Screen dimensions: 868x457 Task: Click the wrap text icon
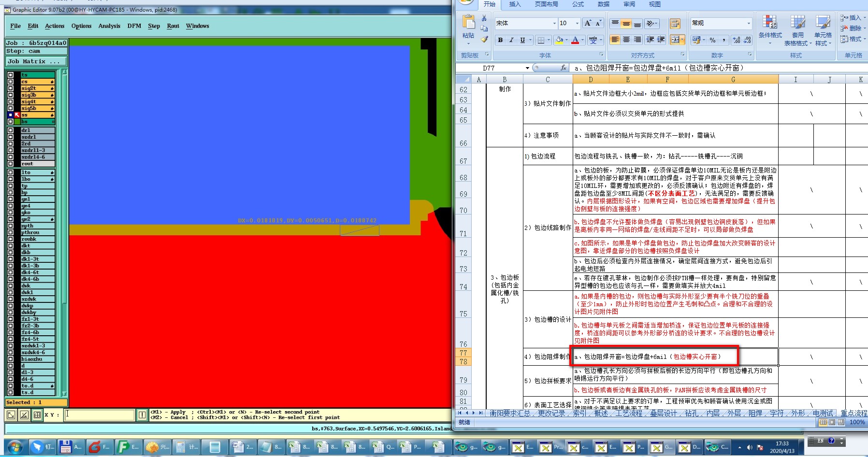click(675, 23)
